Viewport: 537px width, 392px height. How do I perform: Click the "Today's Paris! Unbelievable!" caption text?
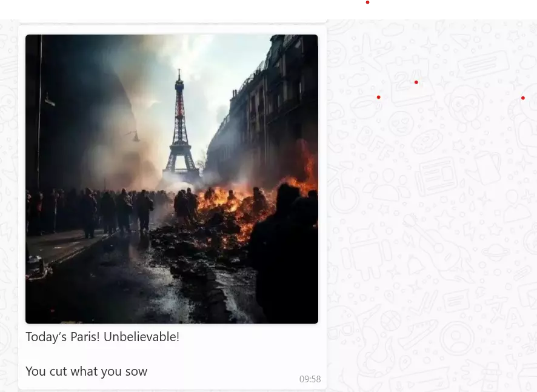coord(102,337)
